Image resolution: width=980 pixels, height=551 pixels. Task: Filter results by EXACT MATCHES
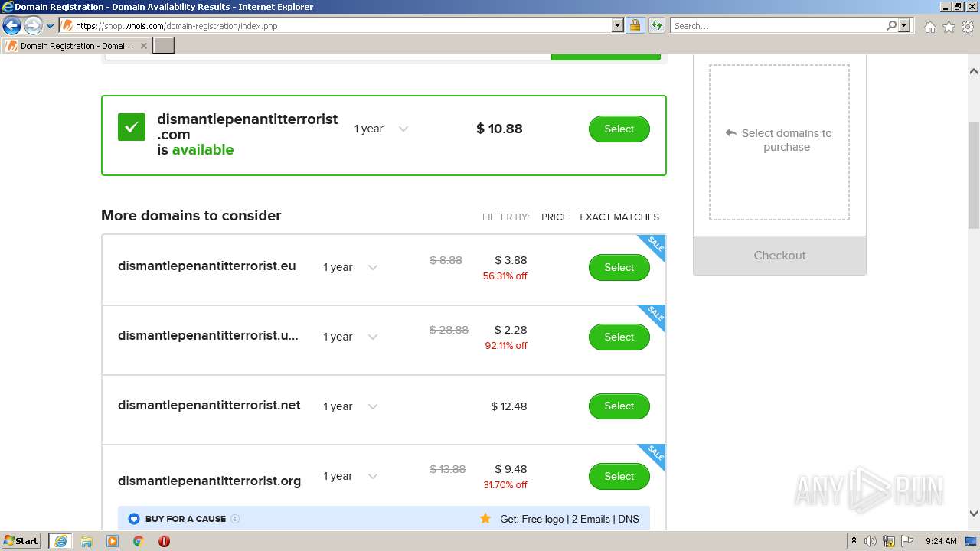619,217
